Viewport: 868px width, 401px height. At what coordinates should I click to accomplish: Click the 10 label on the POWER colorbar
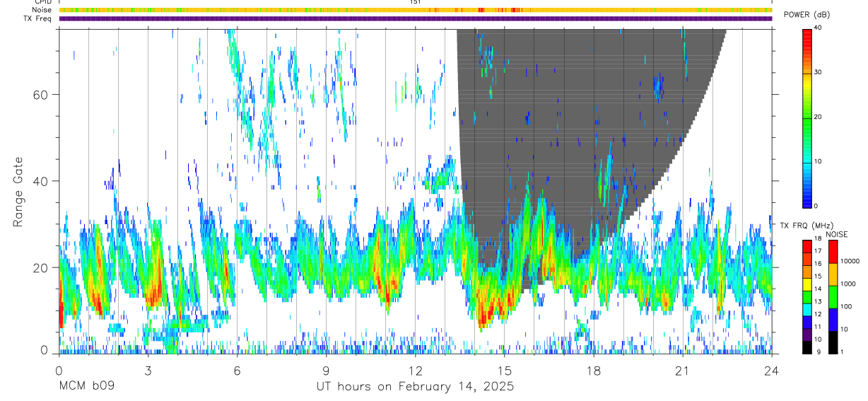click(x=818, y=161)
